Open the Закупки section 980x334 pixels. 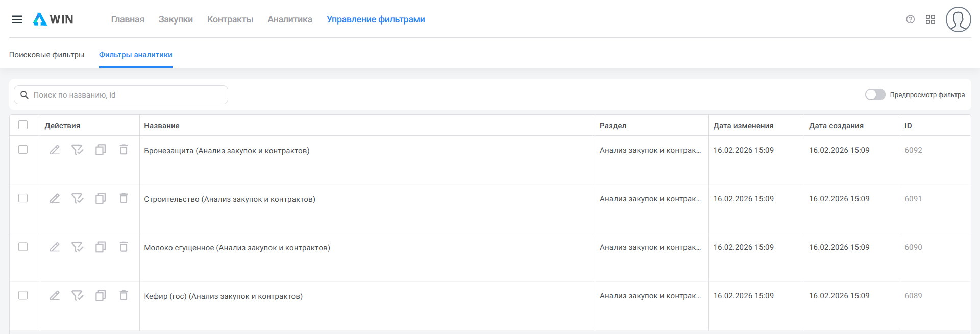pyautogui.click(x=176, y=19)
